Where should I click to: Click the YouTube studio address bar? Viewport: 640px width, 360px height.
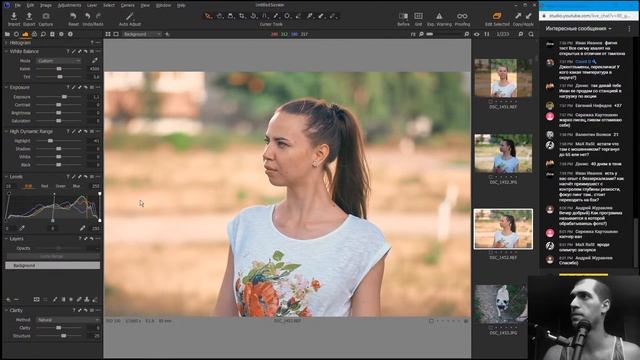pos(589,16)
